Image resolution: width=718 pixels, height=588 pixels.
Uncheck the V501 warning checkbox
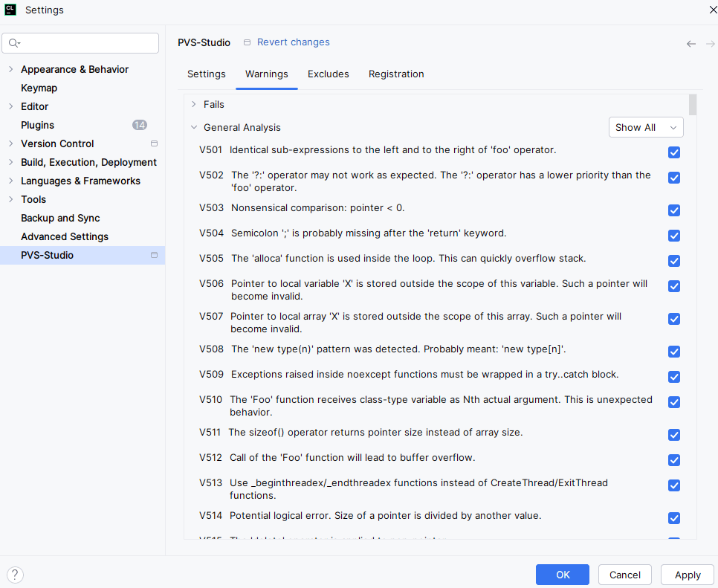coord(674,152)
